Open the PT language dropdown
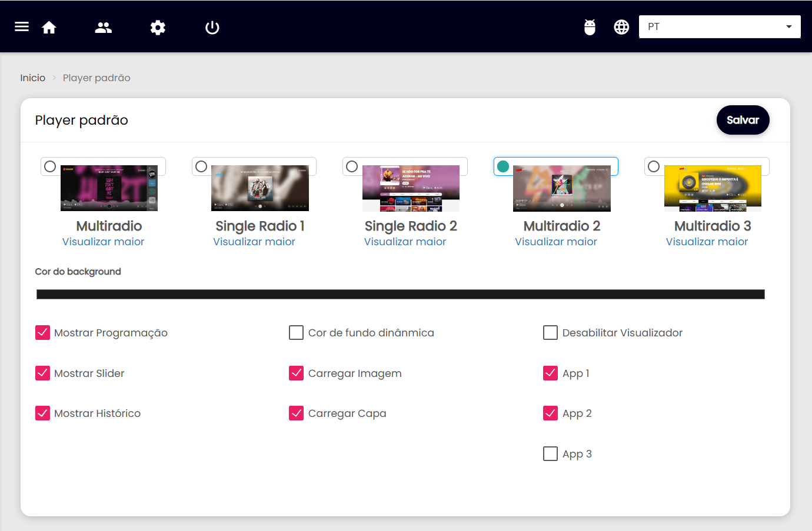This screenshot has height=531, width=812. [x=719, y=27]
